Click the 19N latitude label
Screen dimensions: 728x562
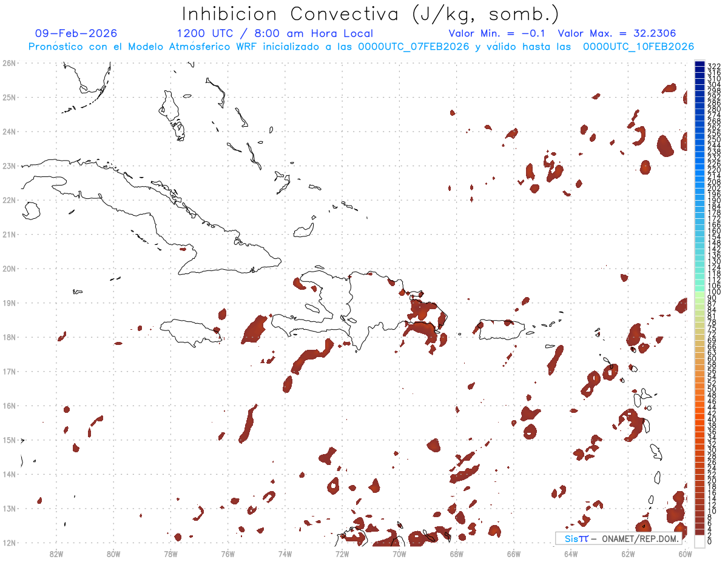coord(9,303)
